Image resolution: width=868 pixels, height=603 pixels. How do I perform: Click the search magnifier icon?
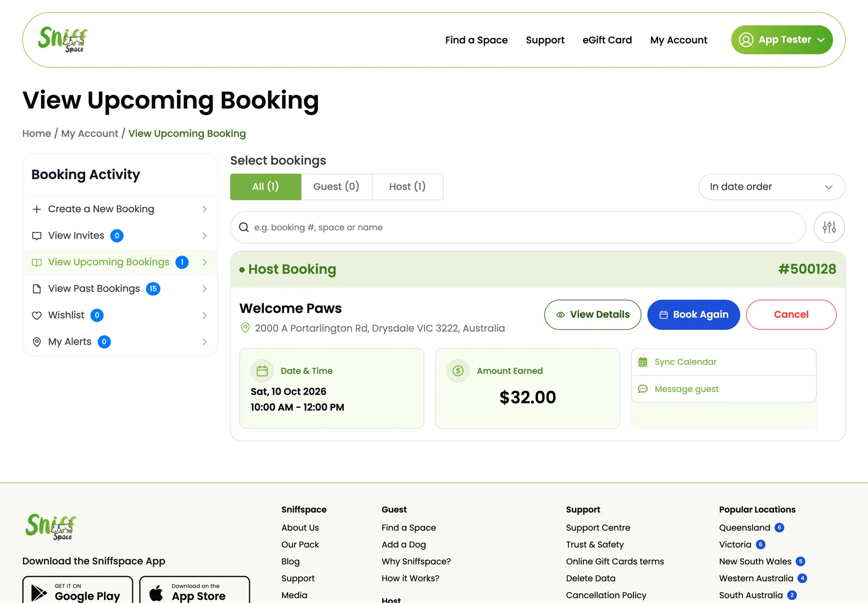(x=244, y=228)
